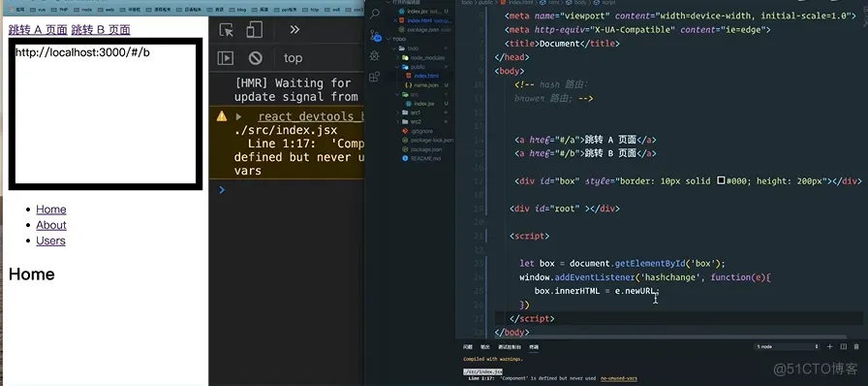
Task: Open name.json in the file explorer
Action: [x=425, y=84]
